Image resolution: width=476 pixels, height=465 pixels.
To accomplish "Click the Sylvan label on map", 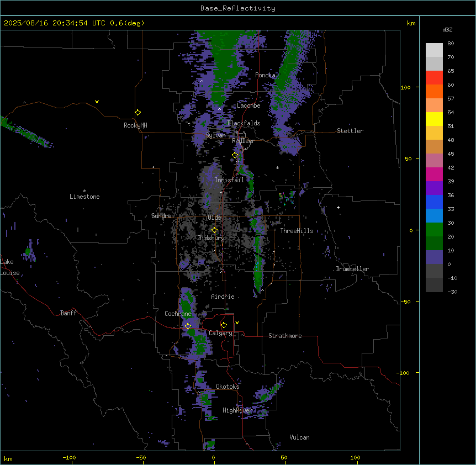I will (x=215, y=135).
